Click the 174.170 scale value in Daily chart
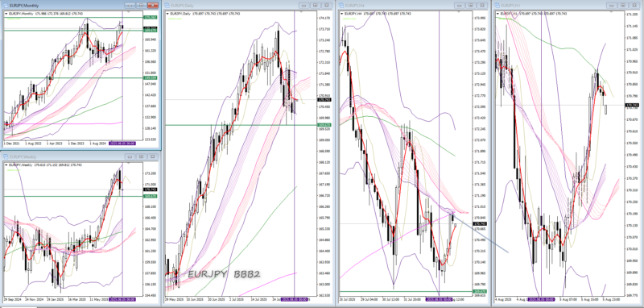Screen dimensions: 644x308 click(325, 18)
